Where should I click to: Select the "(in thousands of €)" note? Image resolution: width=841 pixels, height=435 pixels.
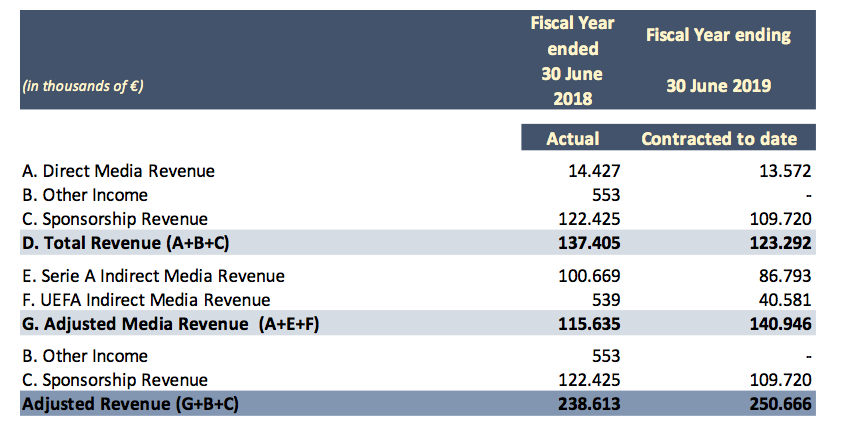(82, 86)
